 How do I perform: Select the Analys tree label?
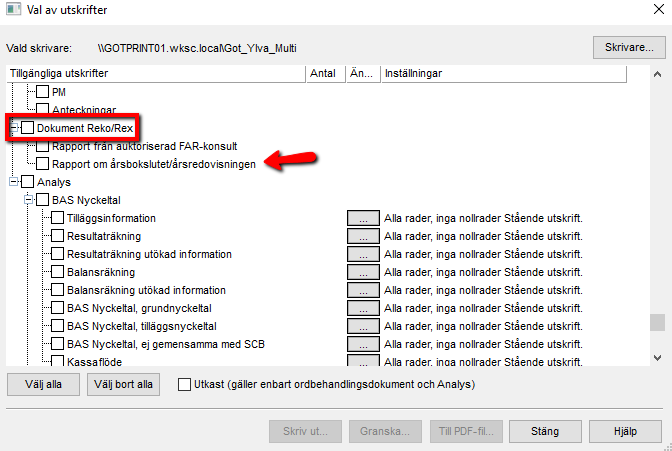pyautogui.click(x=54, y=182)
